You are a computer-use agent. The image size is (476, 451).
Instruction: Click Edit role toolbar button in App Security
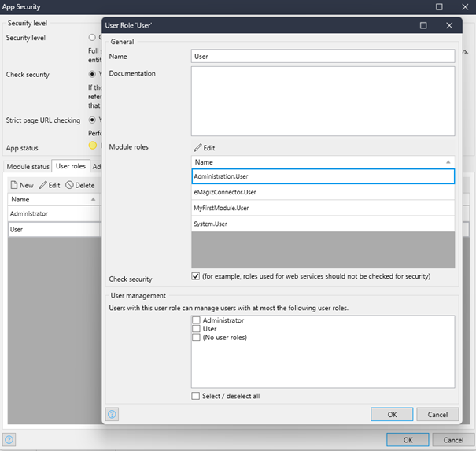coord(50,185)
